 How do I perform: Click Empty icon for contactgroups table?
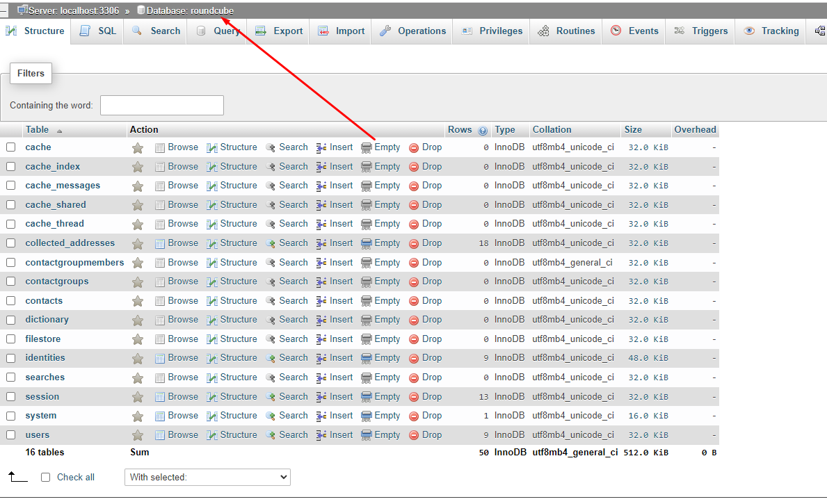[367, 282]
